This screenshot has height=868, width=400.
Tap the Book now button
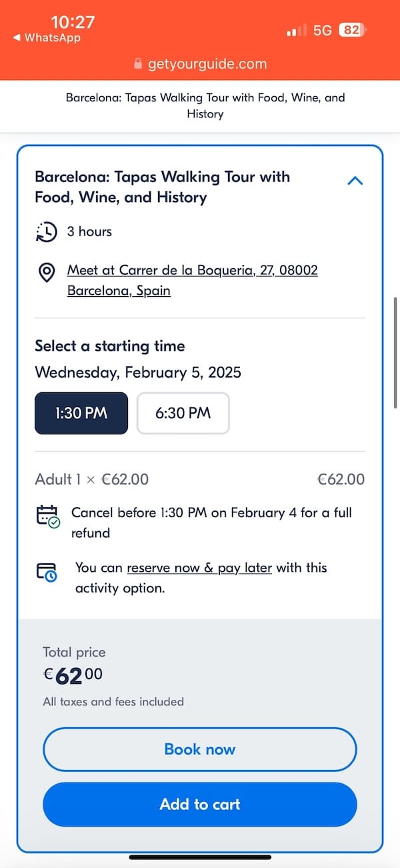[x=200, y=749]
